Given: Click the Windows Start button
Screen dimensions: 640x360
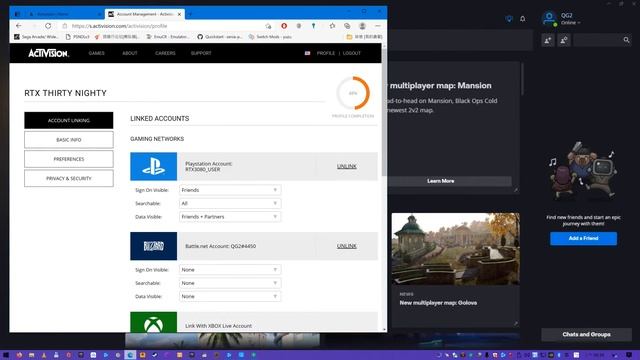Looking at the screenshot, I should tap(6, 355).
